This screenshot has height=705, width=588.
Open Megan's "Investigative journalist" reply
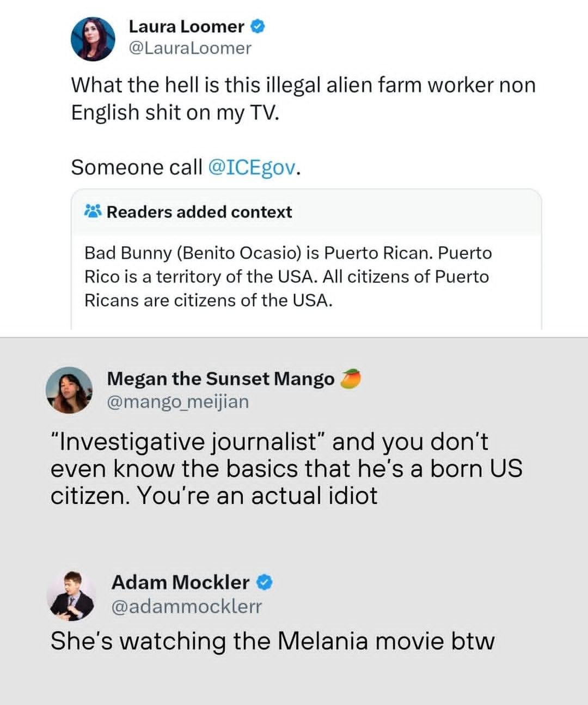click(286, 469)
